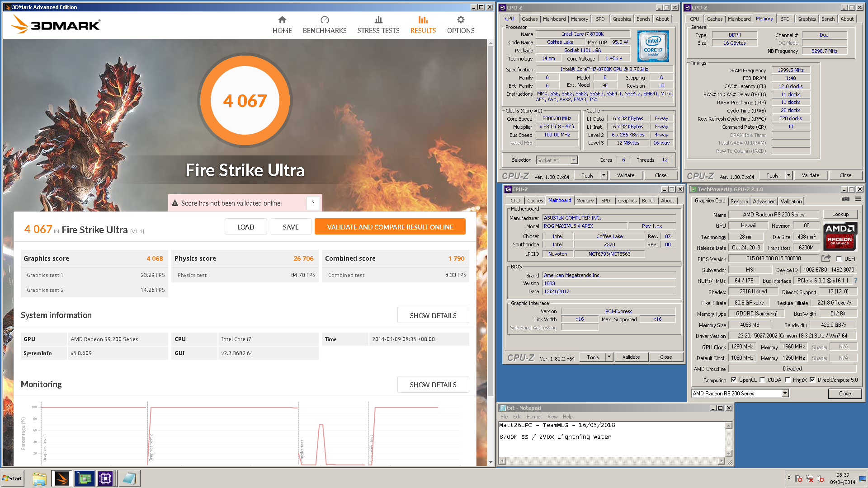Click the network tray icon
The height and width of the screenshot is (488, 868).
pyautogui.click(x=810, y=479)
